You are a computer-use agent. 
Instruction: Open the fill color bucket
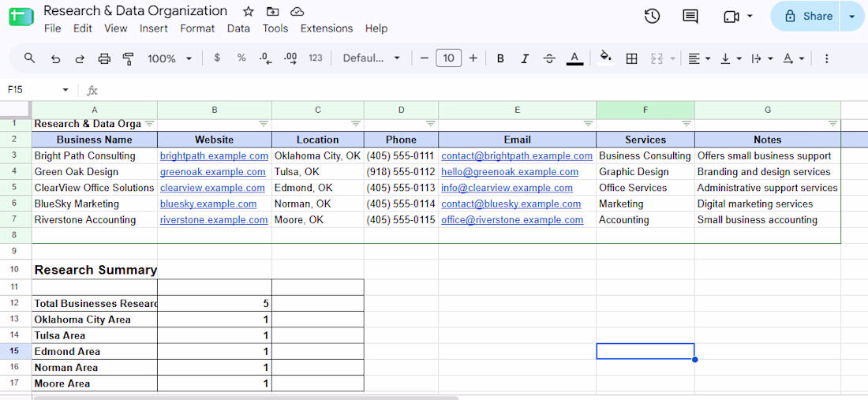pos(606,58)
